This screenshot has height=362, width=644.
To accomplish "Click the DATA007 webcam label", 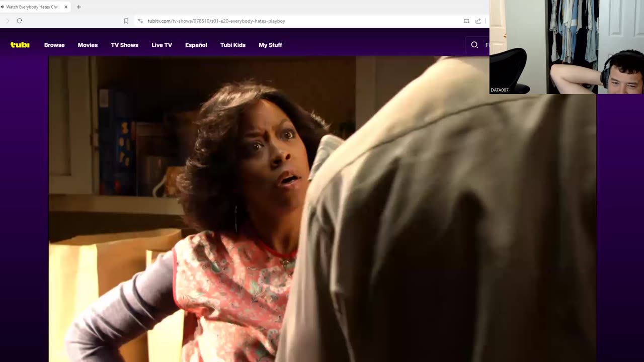I will [x=500, y=90].
